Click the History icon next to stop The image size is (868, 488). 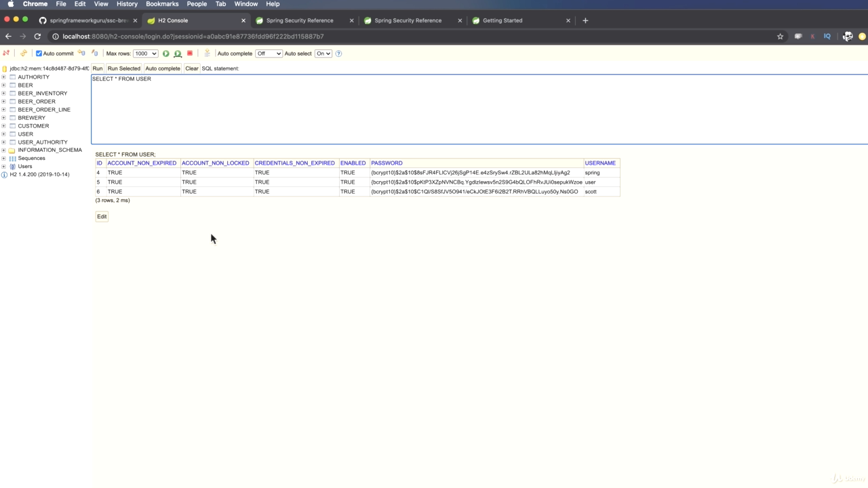pos(207,53)
